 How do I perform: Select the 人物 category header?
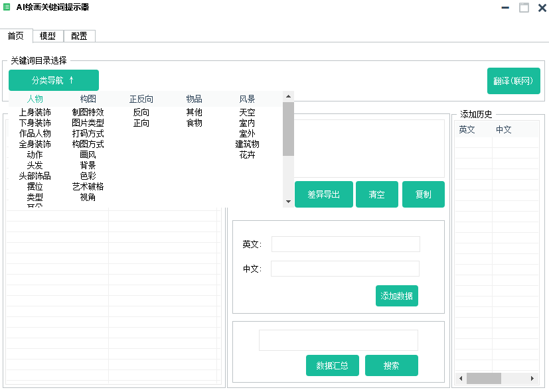click(35, 98)
